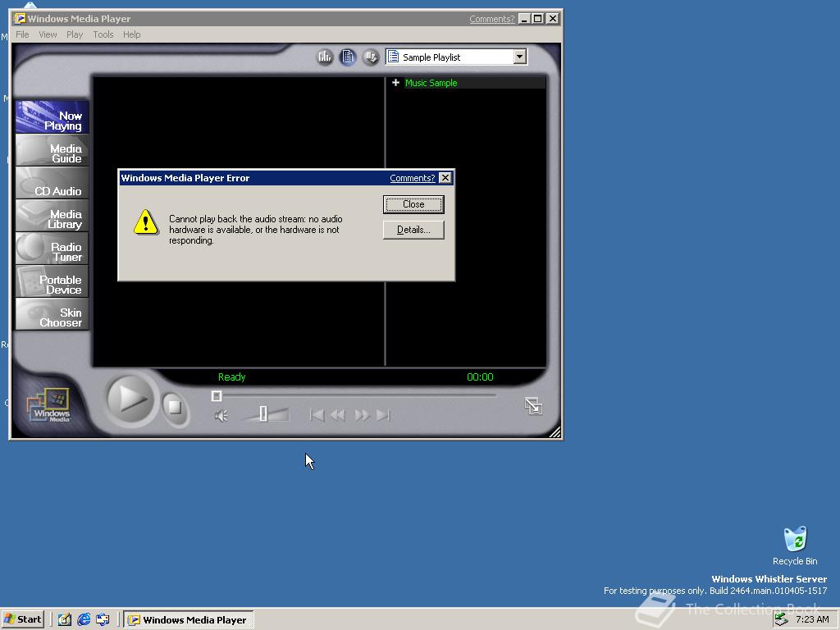Click the Details button in error dialog
The image size is (840, 630).
pyautogui.click(x=413, y=230)
